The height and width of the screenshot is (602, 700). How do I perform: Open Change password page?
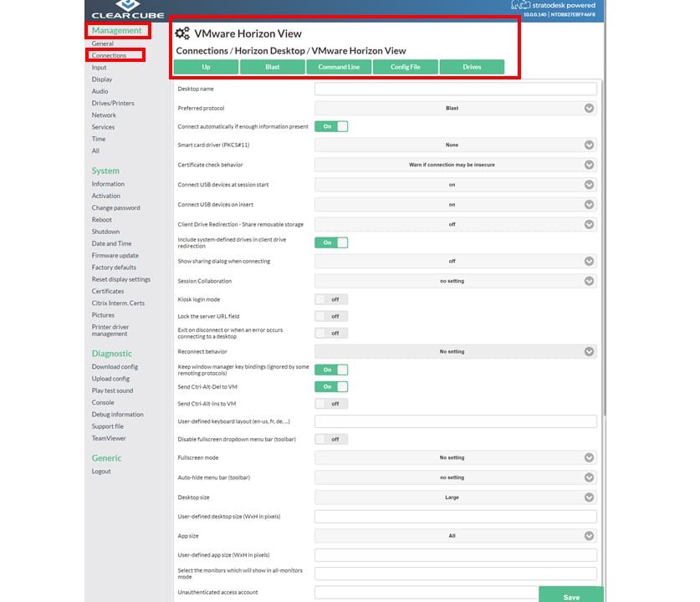pos(115,208)
